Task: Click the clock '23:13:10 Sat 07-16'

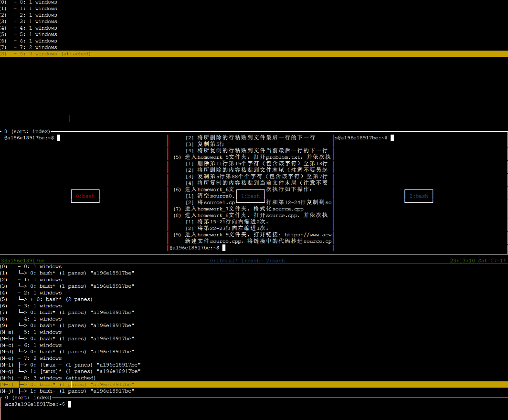Action: pyautogui.click(x=478, y=261)
